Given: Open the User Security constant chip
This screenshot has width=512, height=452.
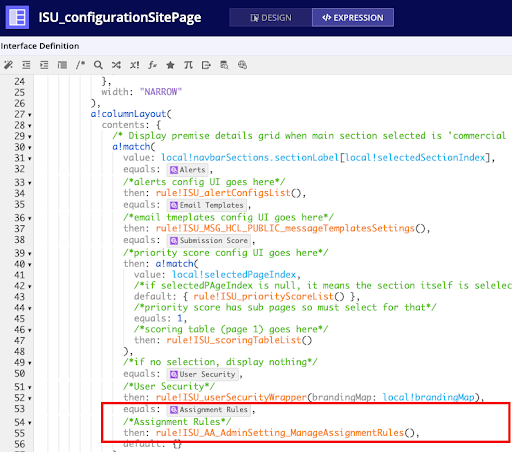Looking at the screenshot, I should (203, 374).
